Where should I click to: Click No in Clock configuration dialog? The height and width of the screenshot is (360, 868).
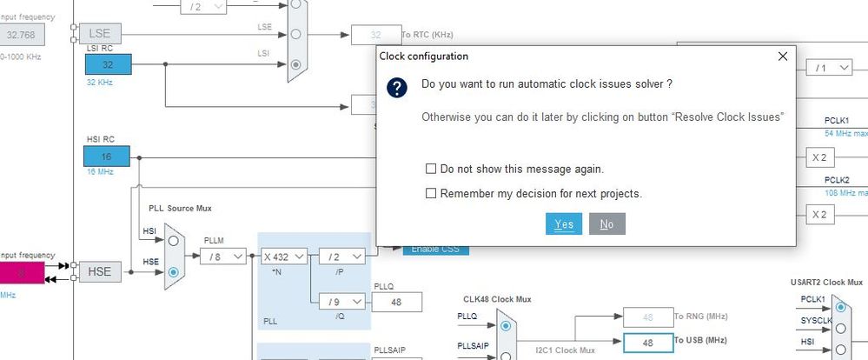(x=607, y=223)
